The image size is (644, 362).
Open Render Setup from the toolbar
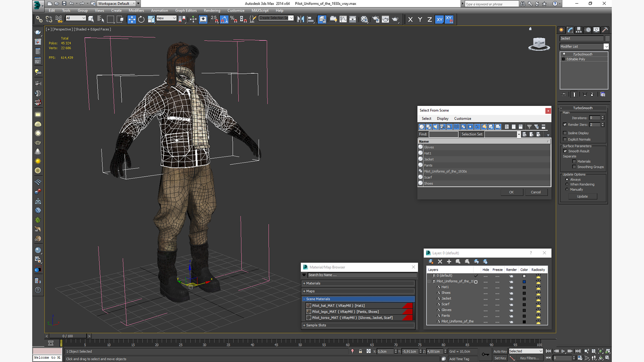click(376, 19)
